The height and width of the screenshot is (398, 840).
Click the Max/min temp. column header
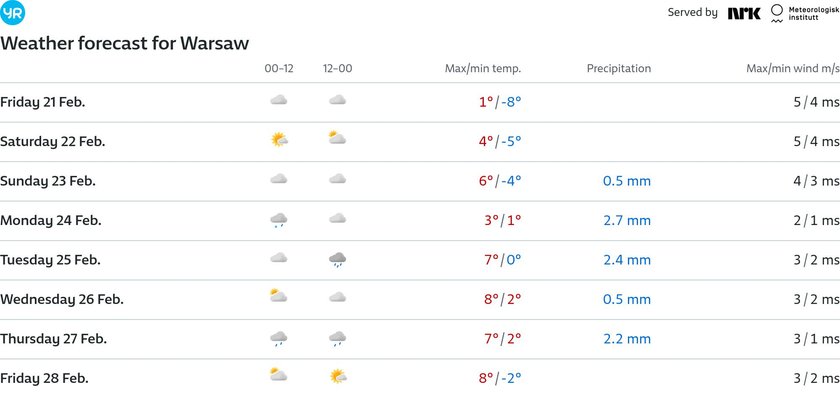[x=483, y=69]
